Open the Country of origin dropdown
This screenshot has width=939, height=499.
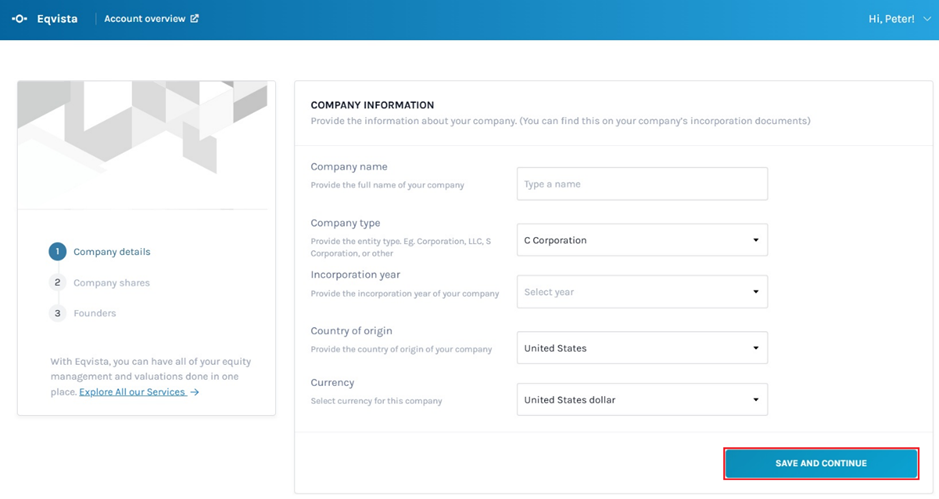point(642,348)
